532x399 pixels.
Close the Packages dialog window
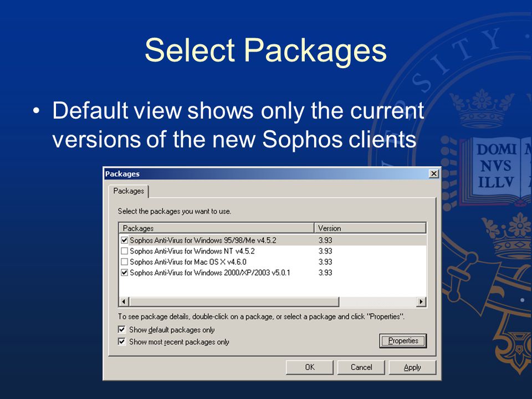coord(433,173)
